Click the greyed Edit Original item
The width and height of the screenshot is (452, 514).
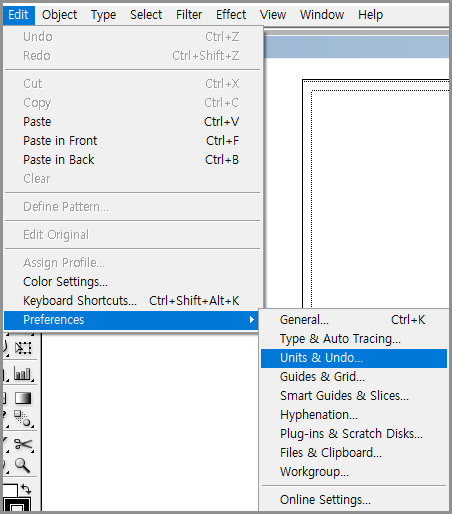131,235
